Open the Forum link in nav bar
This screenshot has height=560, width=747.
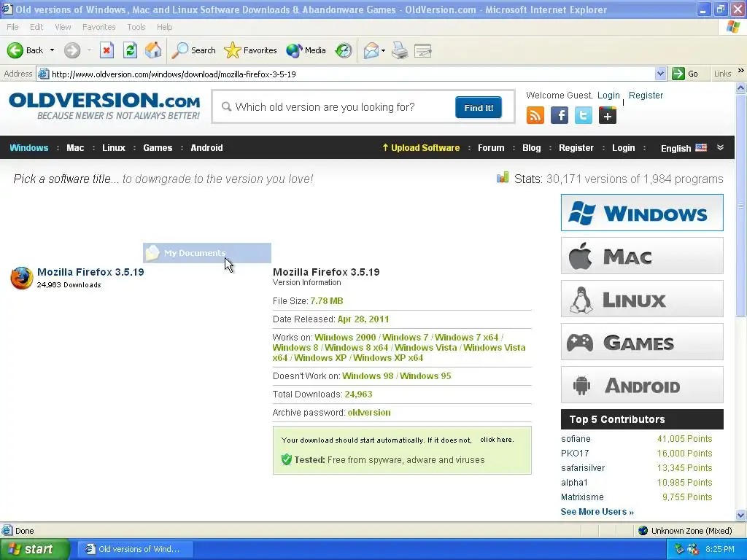click(x=491, y=147)
